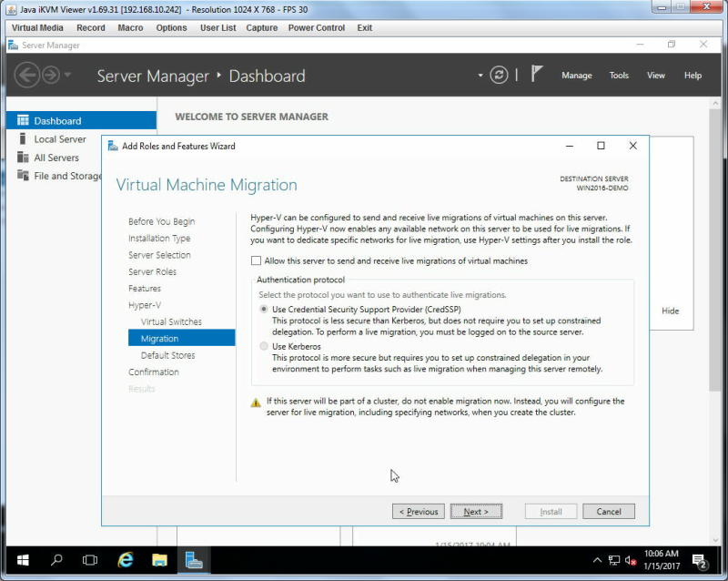Click the Task View taskbar icon
Image resolution: width=728 pixels, height=581 pixels.
(89, 560)
